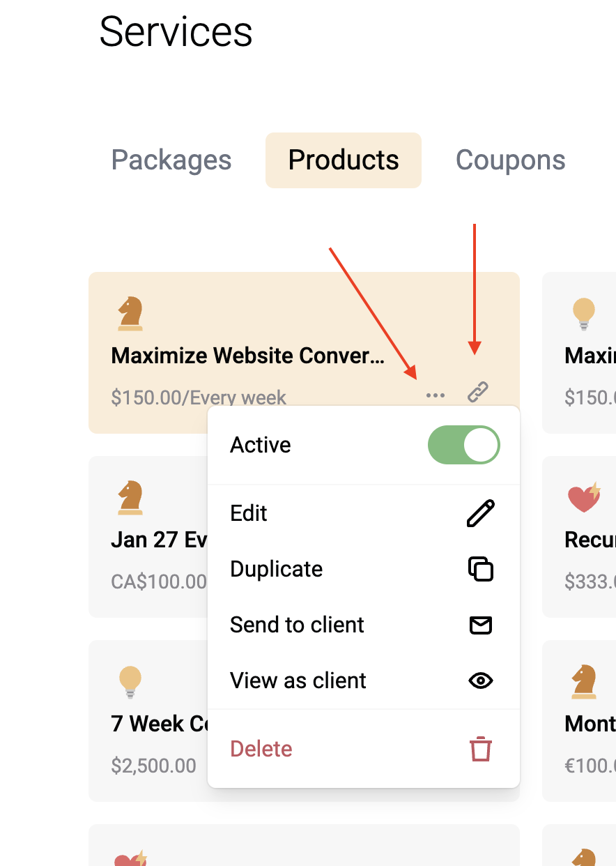Select the red Delete menu entry
The height and width of the screenshot is (866, 616).
[364, 749]
